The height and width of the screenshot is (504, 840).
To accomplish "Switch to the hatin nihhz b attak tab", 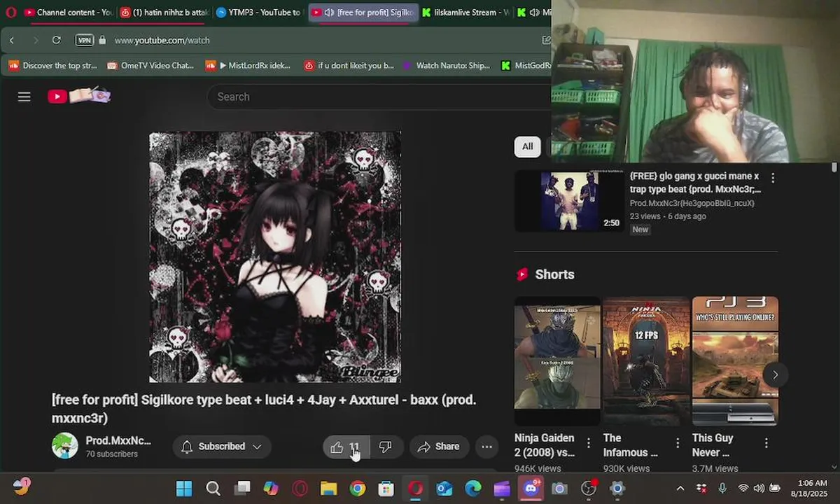I will coord(164,12).
